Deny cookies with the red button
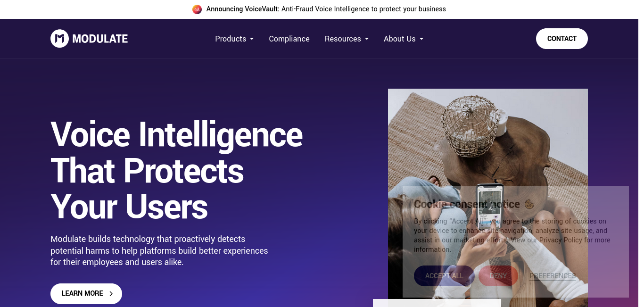Image resolution: width=644 pixels, height=307 pixels. (498, 276)
